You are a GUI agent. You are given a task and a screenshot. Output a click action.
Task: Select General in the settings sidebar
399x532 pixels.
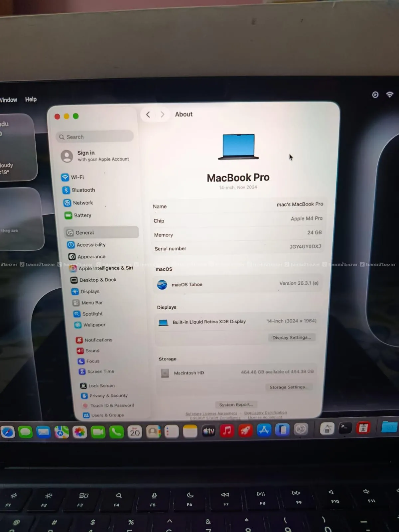pos(101,232)
